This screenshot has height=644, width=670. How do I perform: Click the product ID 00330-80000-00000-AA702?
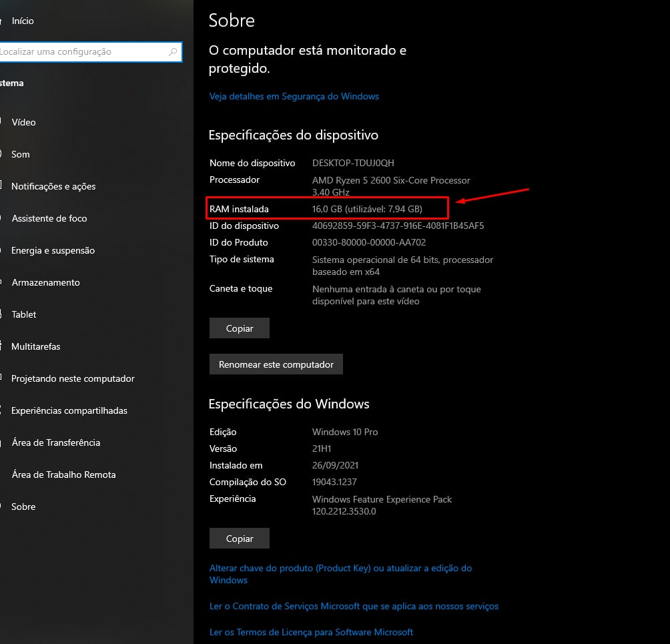coord(369,243)
